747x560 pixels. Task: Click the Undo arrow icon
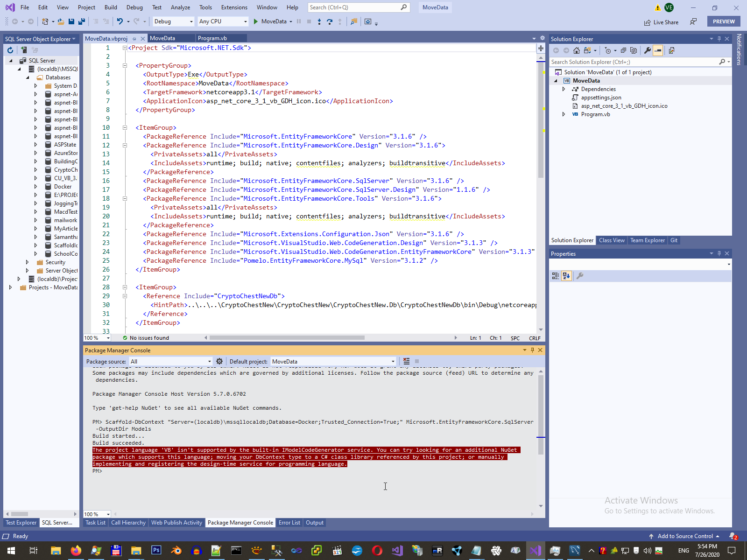pyautogui.click(x=120, y=21)
